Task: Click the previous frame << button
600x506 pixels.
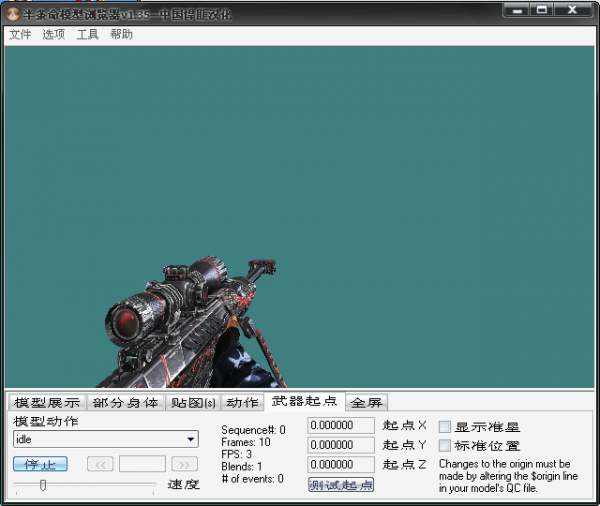Action: pos(100,464)
